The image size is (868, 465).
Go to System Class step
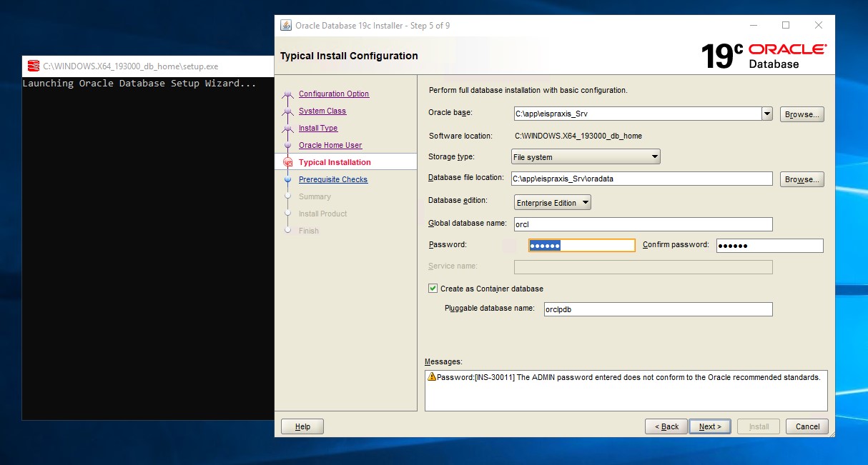click(322, 111)
